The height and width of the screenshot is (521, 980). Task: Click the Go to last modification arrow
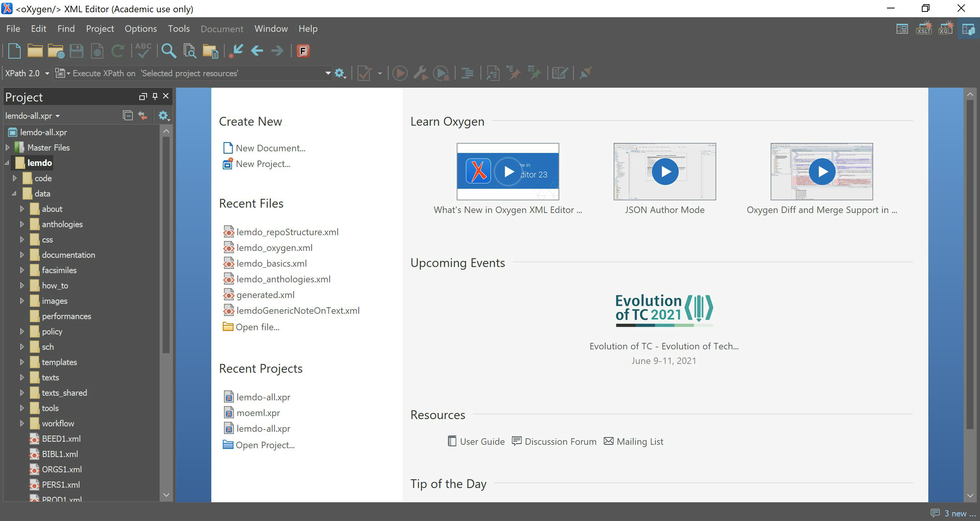[x=236, y=51]
